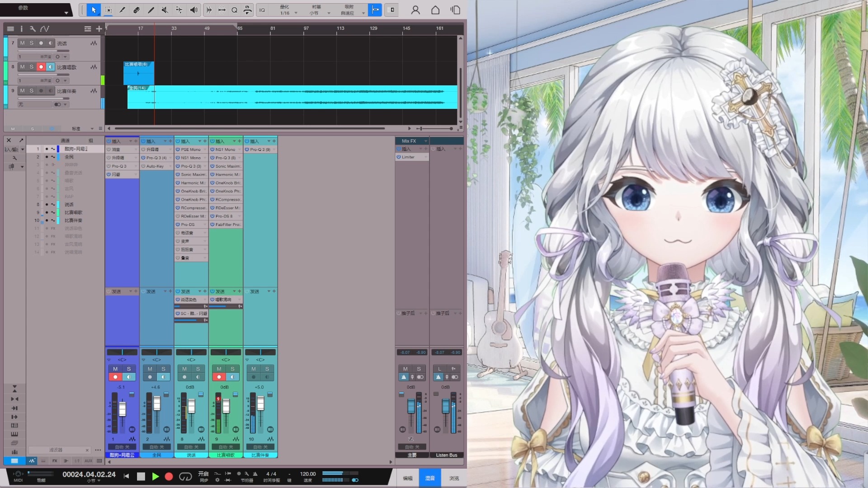
Task: Solo track 7 说话 in arrangement
Action: (x=31, y=43)
